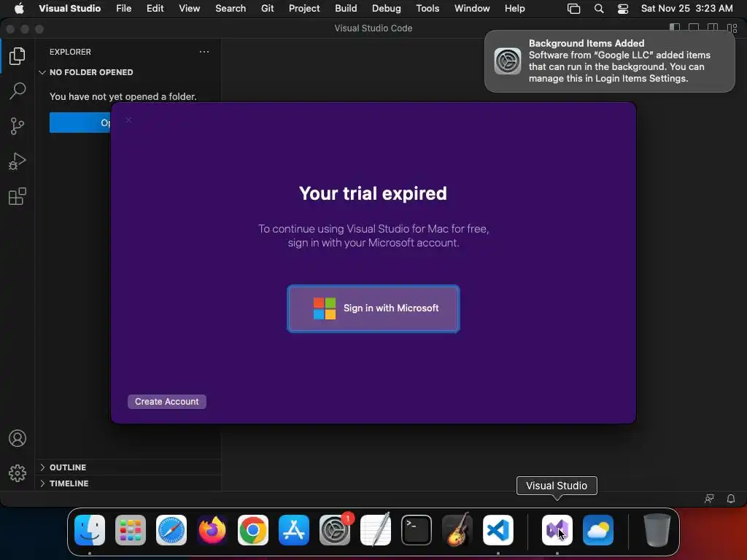Click the feedback icon in status bar
747x560 pixels.
[x=709, y=499]
